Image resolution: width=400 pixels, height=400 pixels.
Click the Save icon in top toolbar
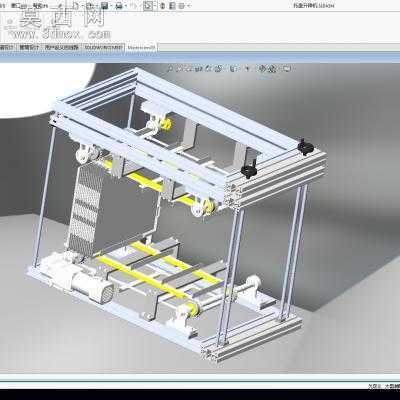104,6
